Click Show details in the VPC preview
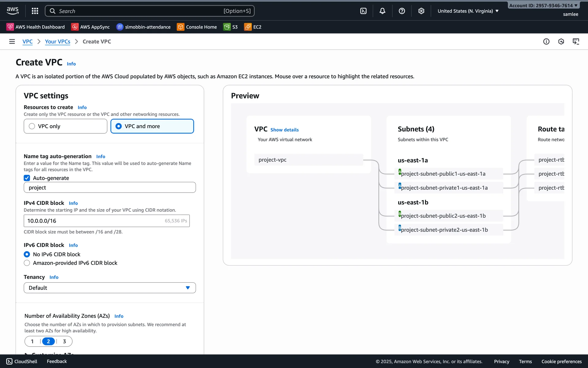 [x=284, y=130]
